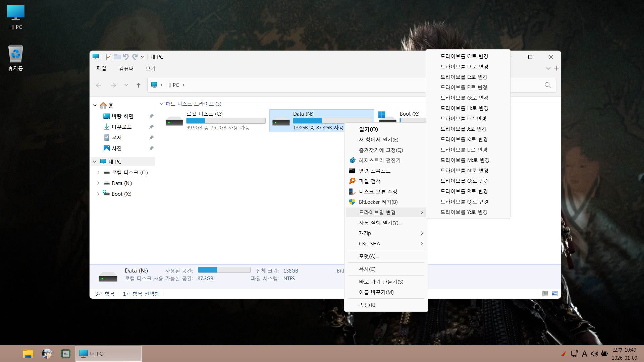Click the address bar path field
Image resolution: width=644 pixels, height=362 pixels.
click(x=285, y=85)
